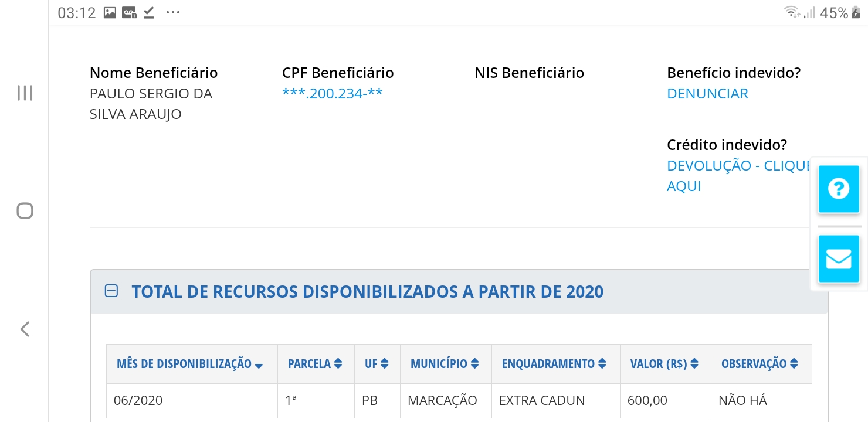Sort table by Valor (R$) column
The image size is (868, 422).
click(x=664, y=364)
